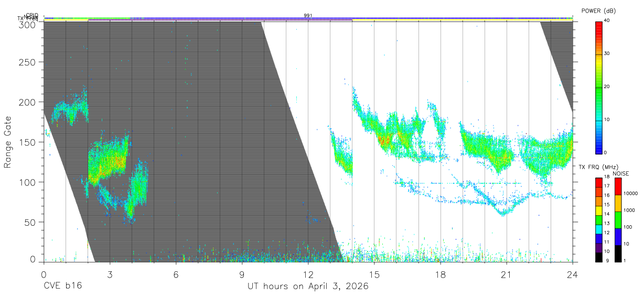This screenshot has height=297, width=644.
Task: Pick the blue swatch in NOISE legend
Action: tap(618, 237)
